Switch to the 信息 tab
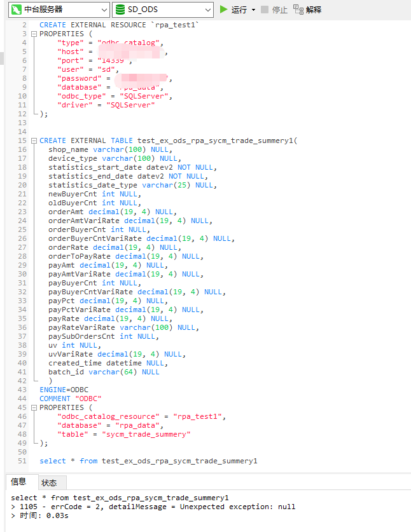Screen dimensions: 411x532 click(18, 482)
